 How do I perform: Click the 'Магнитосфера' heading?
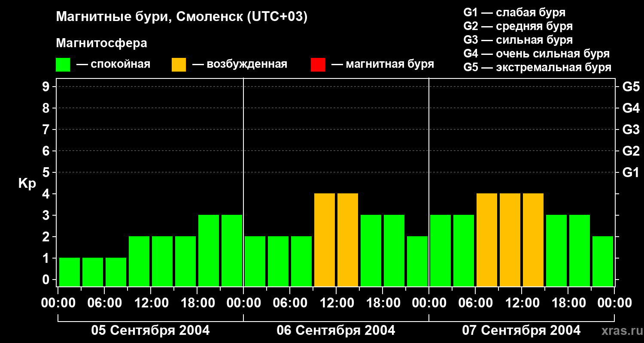point(101,43)
